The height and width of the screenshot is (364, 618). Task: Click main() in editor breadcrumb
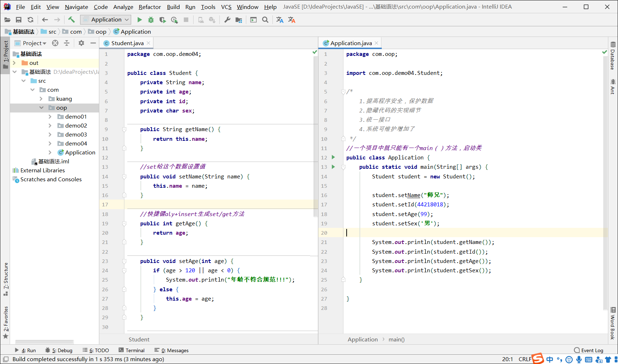(396, 339)
